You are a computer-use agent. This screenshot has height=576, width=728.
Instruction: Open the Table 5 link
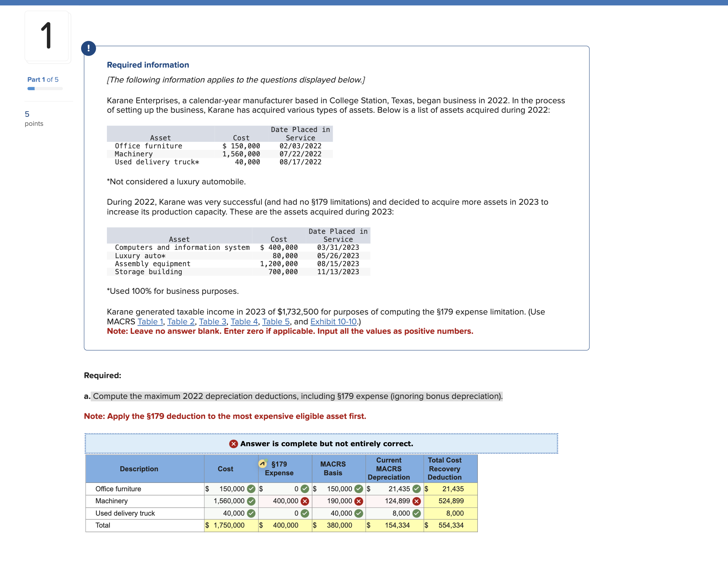pyautogui.click(x=276, y=321)
